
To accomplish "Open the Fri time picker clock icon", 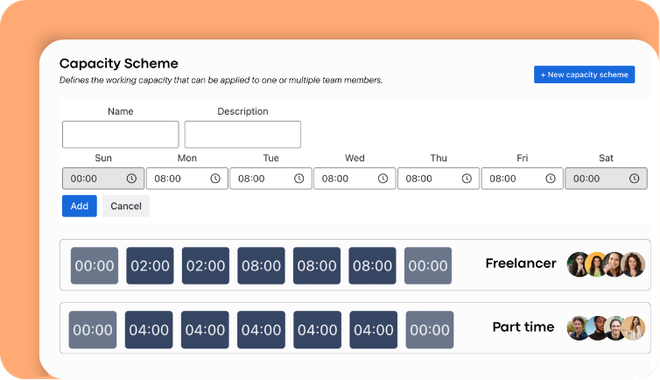I will (550, 178).
